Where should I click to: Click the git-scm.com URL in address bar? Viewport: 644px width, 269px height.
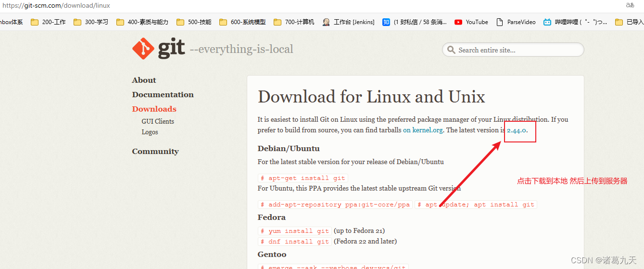pyautogui.click(x=56, y=6)
